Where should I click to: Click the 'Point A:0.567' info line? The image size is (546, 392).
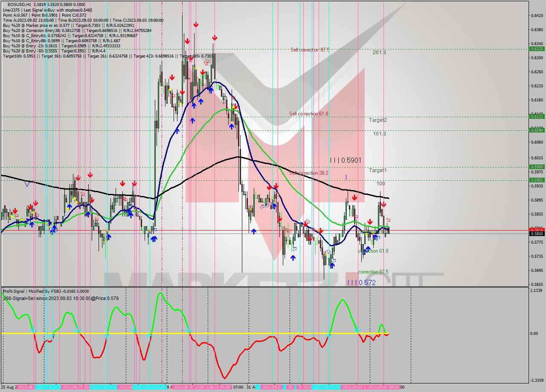tap(44, 15)
